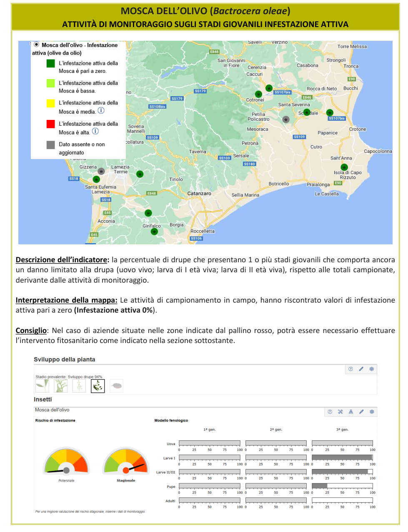Click the 'Capocolonna' map label
The height and width of the screenshot is (532, 408).
tap(378, 151)
